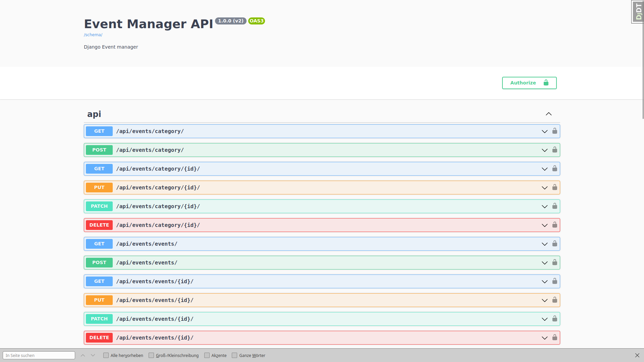Close the find bar
This screenshot has width=644, height=362.
638,355
